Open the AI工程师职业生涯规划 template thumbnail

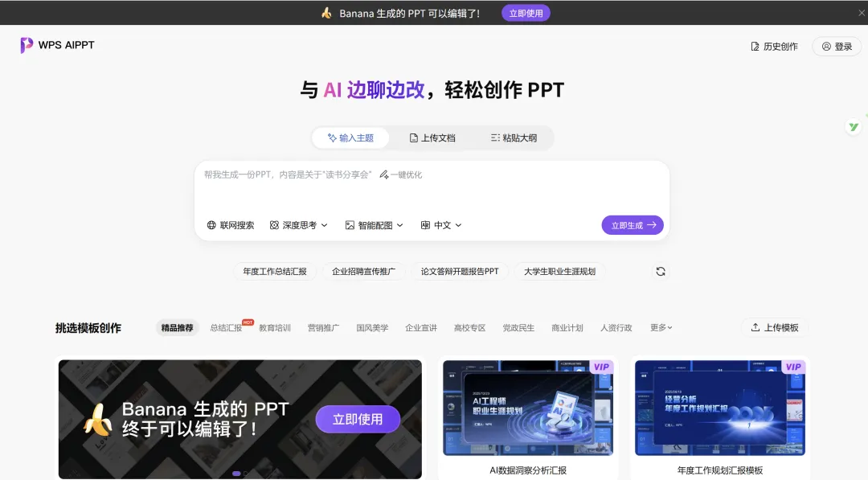(528, 408)
